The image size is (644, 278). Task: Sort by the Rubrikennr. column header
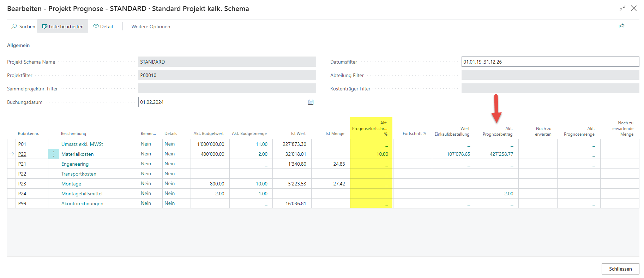(x=29, y=134)
